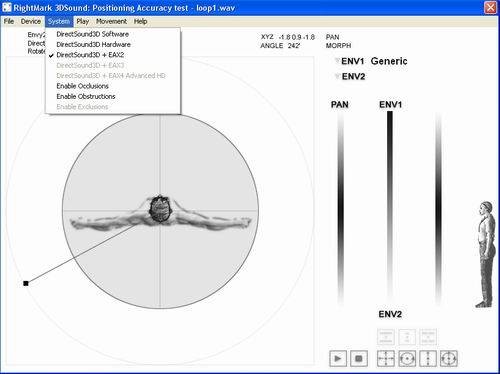Close the RightMark 3DSound window
Image resolution: width=500 pixels, height=374 pixels.
490,8
